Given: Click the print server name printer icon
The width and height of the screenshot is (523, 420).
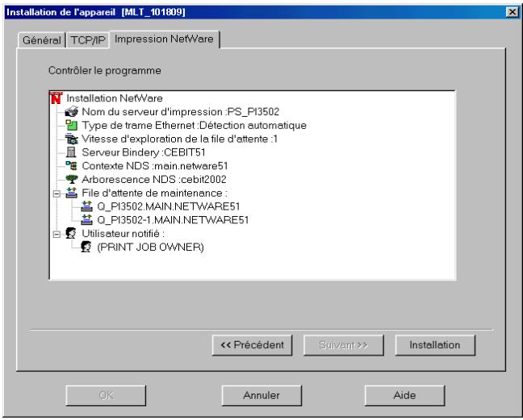Looking at the screenshot, I should 71,111.
